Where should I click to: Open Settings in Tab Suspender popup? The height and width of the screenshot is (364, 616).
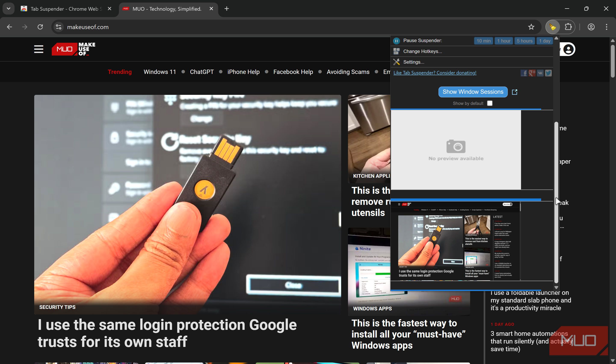(472, 62)
